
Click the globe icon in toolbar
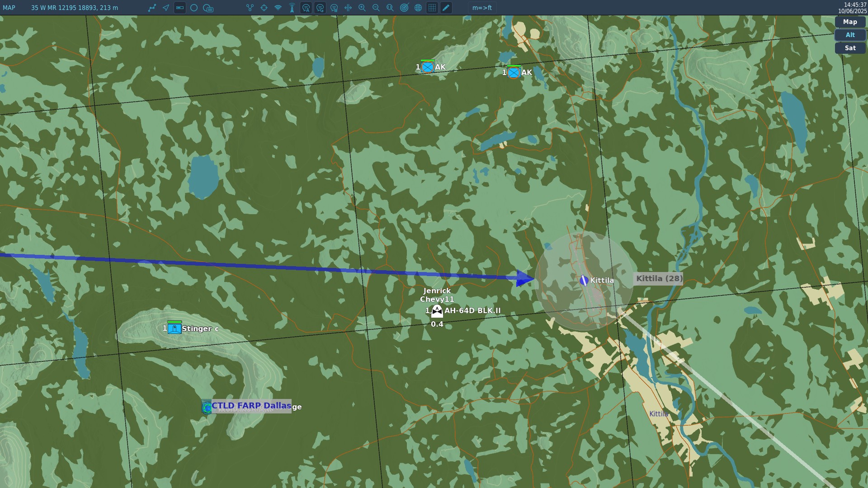418,8
